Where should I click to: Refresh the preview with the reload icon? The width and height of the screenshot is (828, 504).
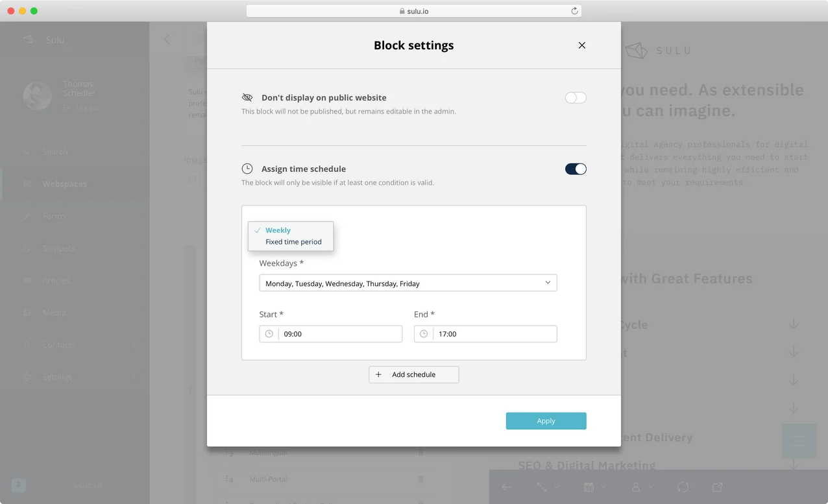pyautogui.click(x=683, y=487)
